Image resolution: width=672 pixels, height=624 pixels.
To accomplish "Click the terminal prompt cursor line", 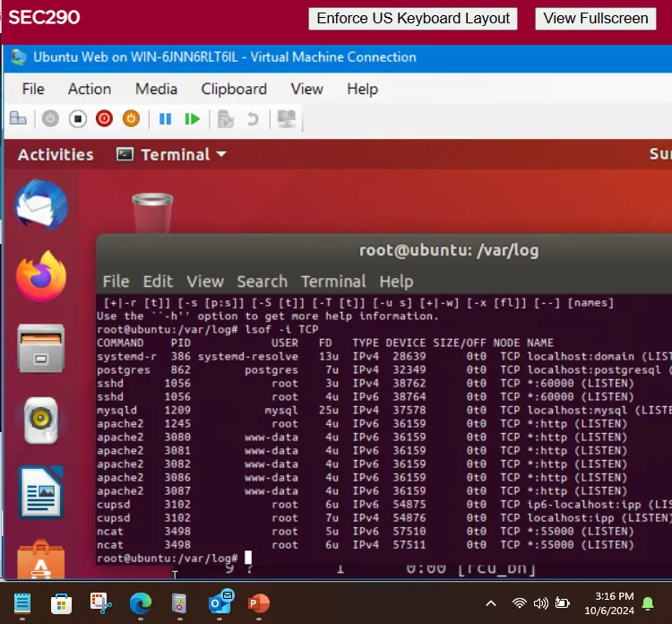I will (x=174, y=558).
